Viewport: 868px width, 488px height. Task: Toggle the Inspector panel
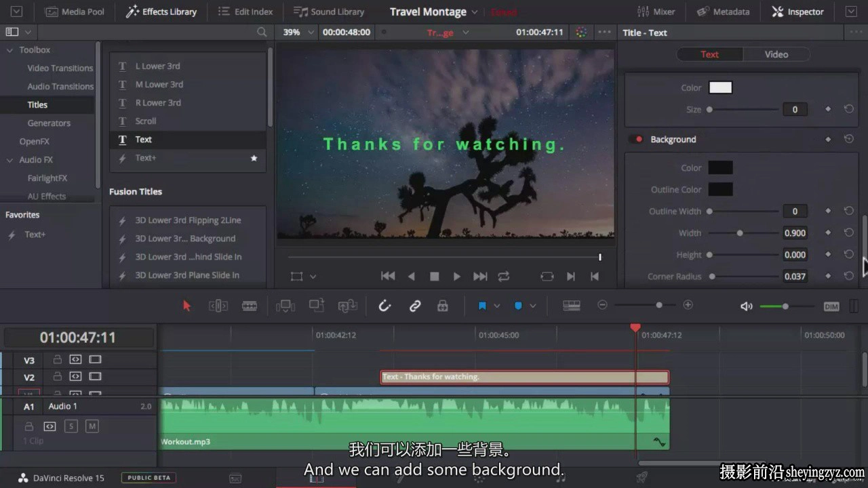[x=797, y=12]
